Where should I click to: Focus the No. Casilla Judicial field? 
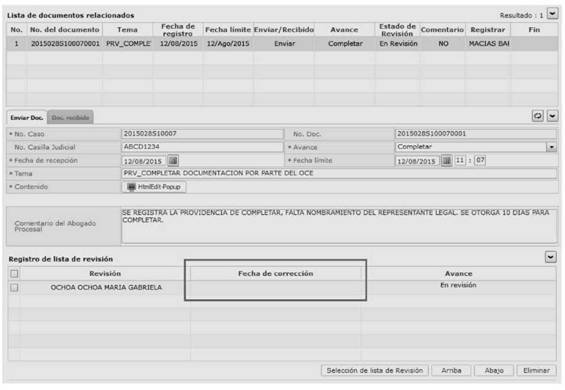click(x=202, y=147)
